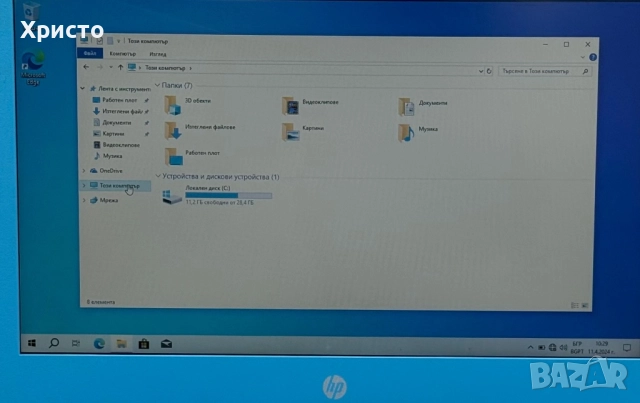Viewport: 640px width, 403px height.
Task: Collapse Устройства и дискови устройства group
Action: point(158,176)
